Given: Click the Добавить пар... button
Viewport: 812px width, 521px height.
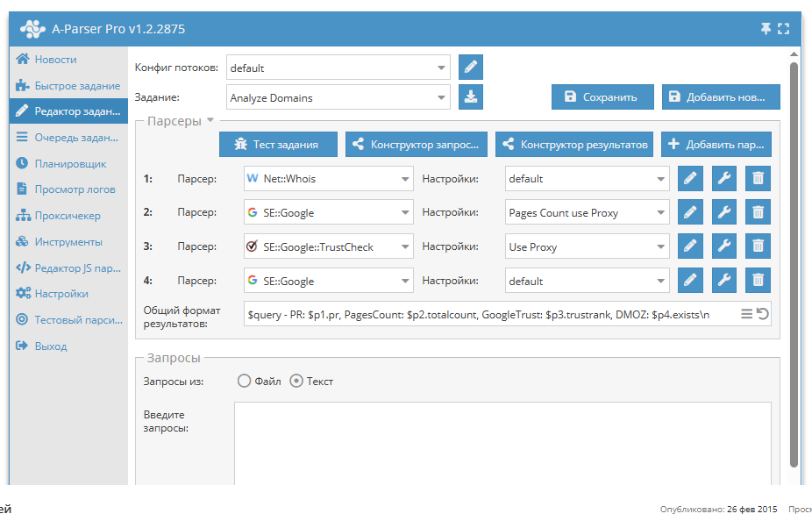Looking at the screenshot, I should (716, 144).
